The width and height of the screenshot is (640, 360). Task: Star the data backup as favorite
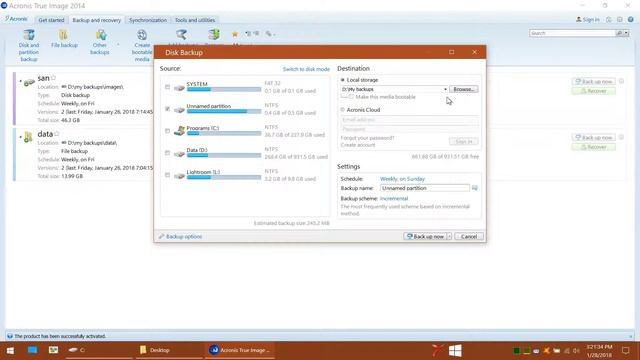coord(57,133)
